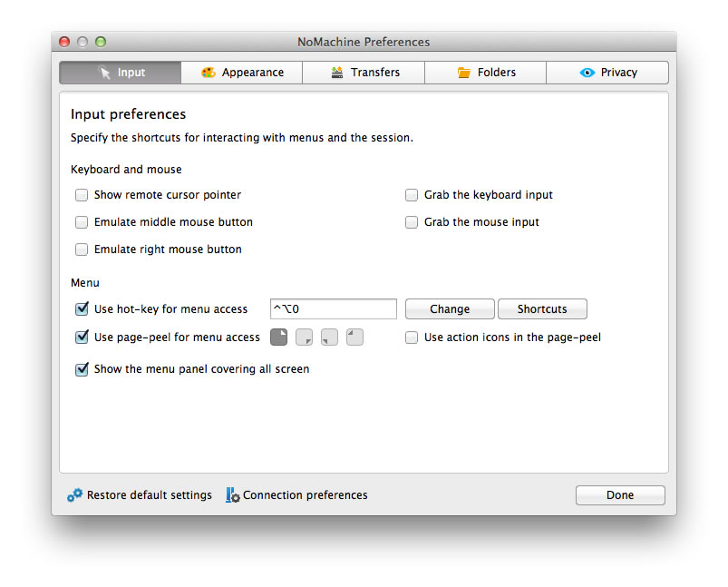Switch to the Appearance tab
The image size is (728, 587).
tap(242, 73)
